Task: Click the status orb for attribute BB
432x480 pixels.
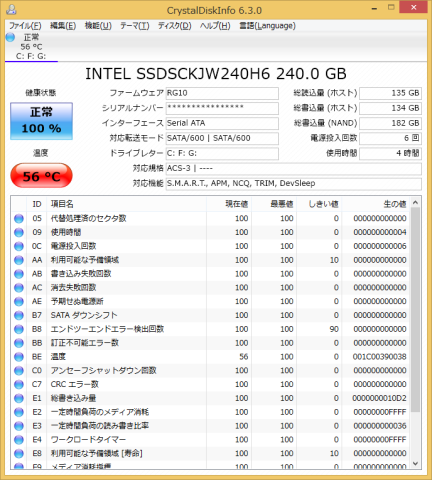Action: coord(19,343)
